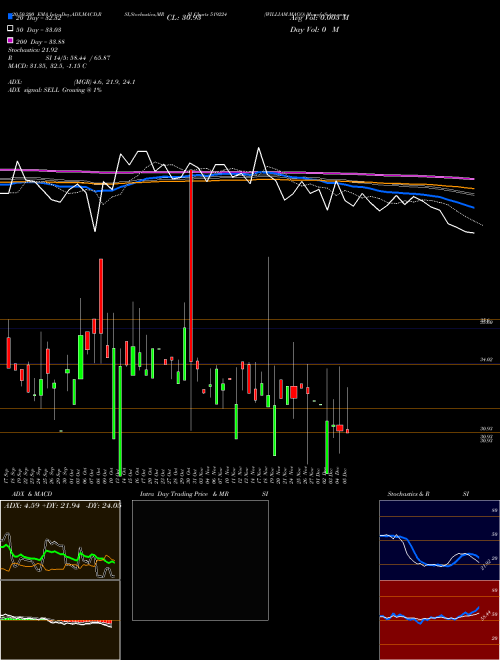Select the '200 Day - 33.88' legend text
This screenshot has height=660, width=500.
[x=40, y=42]
